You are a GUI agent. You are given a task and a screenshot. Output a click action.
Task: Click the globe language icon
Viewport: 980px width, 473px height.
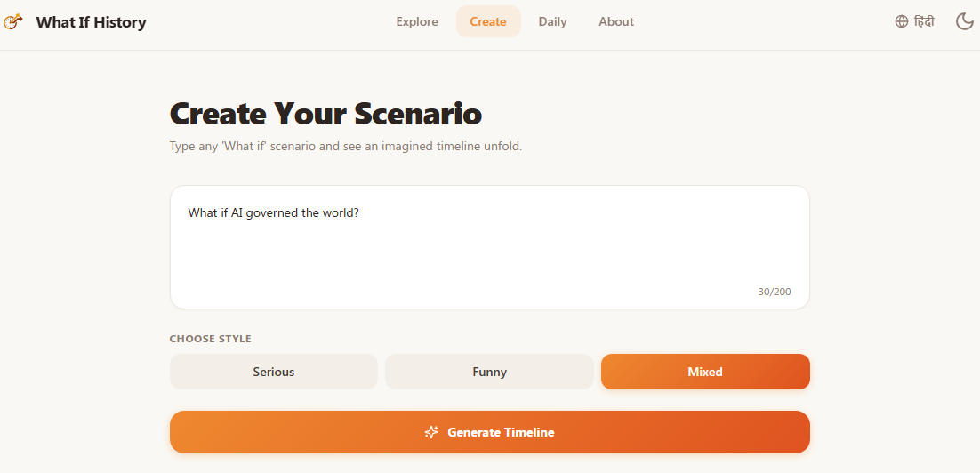point(901,22)
